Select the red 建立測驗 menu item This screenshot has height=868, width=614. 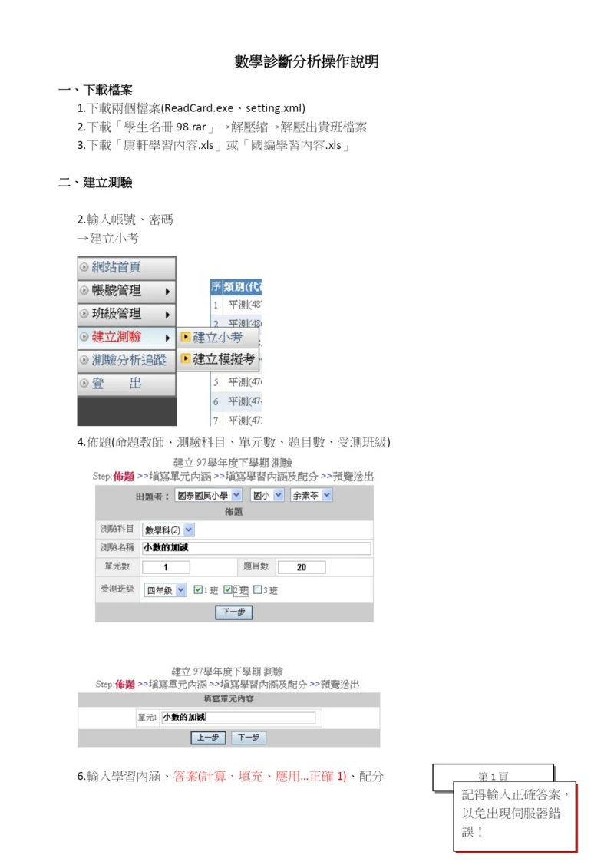point(127,337)
